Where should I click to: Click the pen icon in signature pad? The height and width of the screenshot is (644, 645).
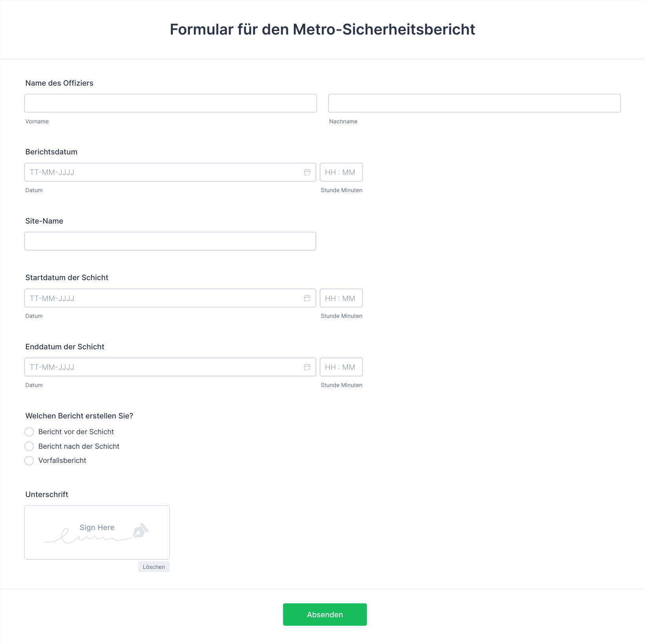tap(140, 530)
